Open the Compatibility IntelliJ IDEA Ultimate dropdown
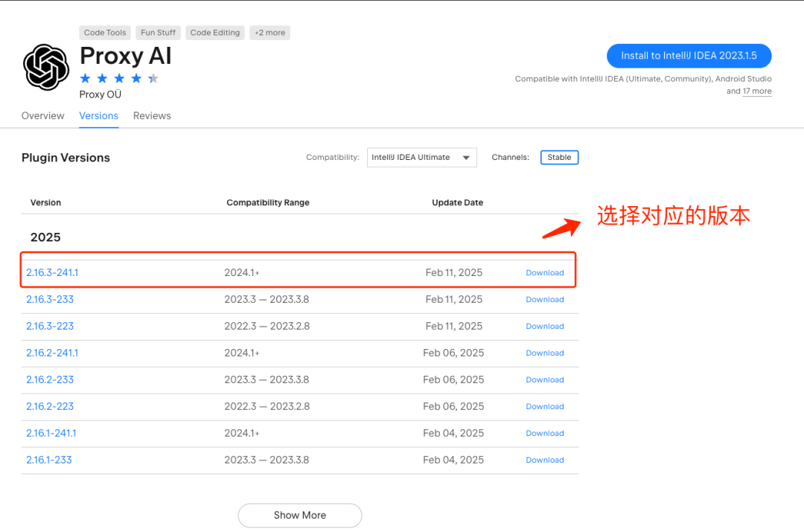Image resolution: width=804 pixels, height=532 pixels. (421, 157)
